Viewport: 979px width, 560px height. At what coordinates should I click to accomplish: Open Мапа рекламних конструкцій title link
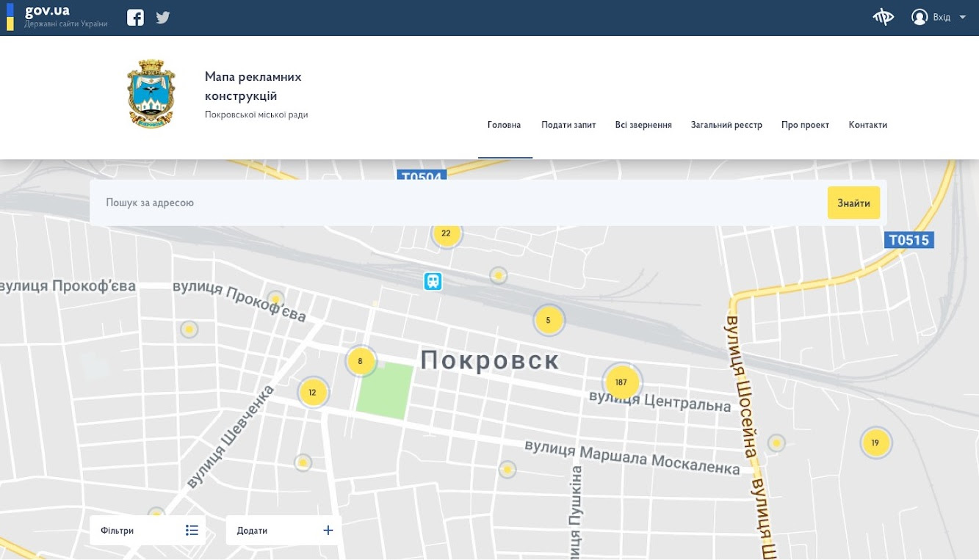(253, 87)
